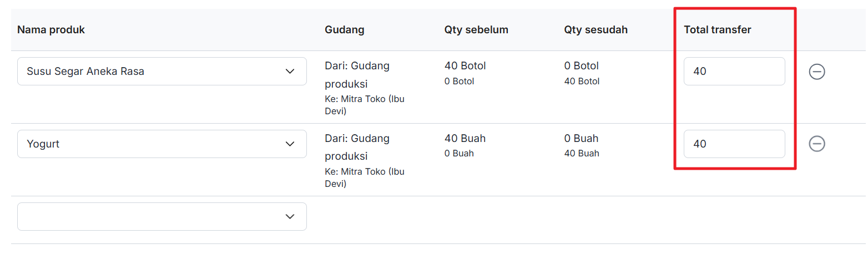868x254 pixels.
Task: Select the Qty sebelum column header
Action: (x=476, y=30)
